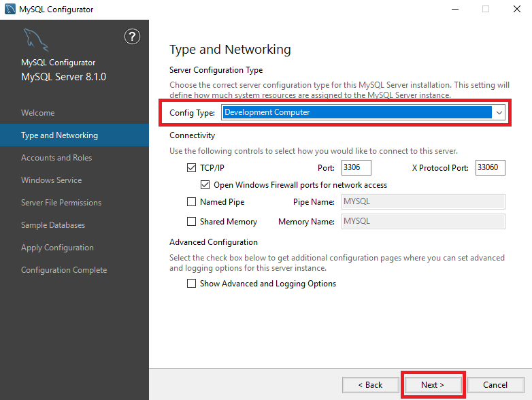
Task: Click the Server Configuration Type heading
Action: pyautogui.click(x=216, y=70)
